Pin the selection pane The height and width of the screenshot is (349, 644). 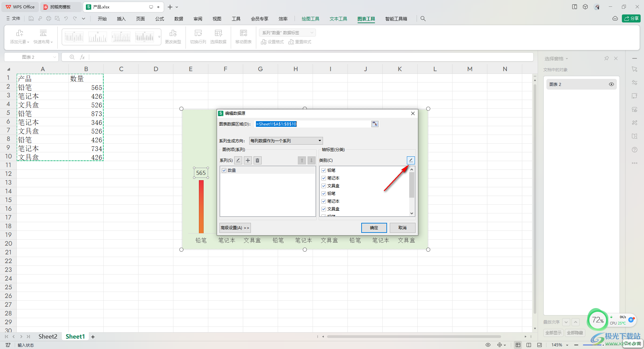[606, 58]
